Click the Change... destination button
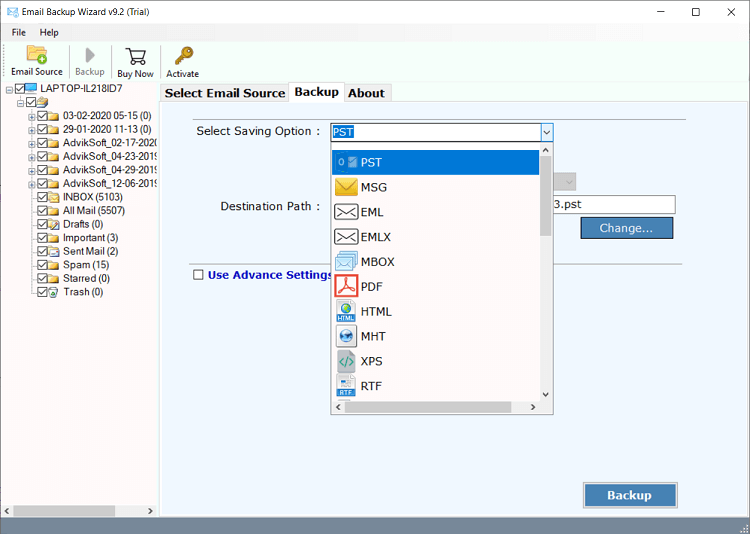 pyautogui.click(x=626, y=228)
